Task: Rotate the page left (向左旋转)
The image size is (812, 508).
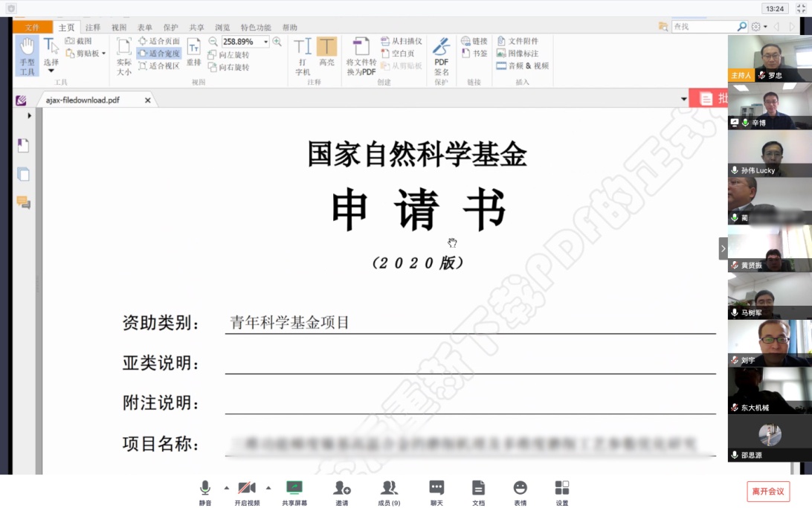Action: tap(229, 55)
